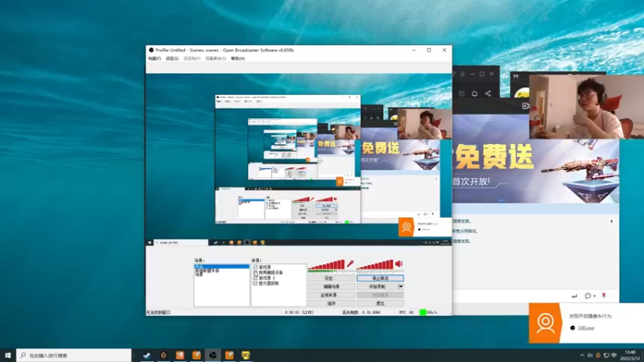Toggle the 视频捕捉设备 source checkbox
Image resolution: width=644 pixels, height=362 pixels.
point(255,273)
